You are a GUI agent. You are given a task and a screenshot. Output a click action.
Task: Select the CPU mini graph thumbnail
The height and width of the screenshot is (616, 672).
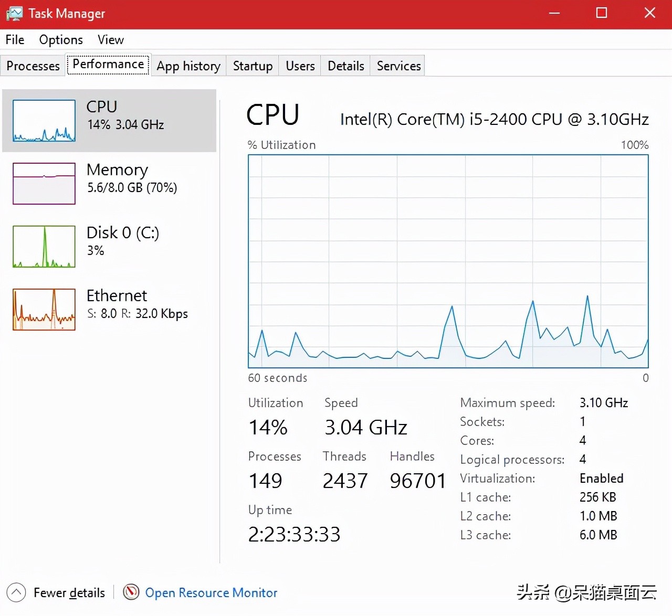[x=44, y=121]
